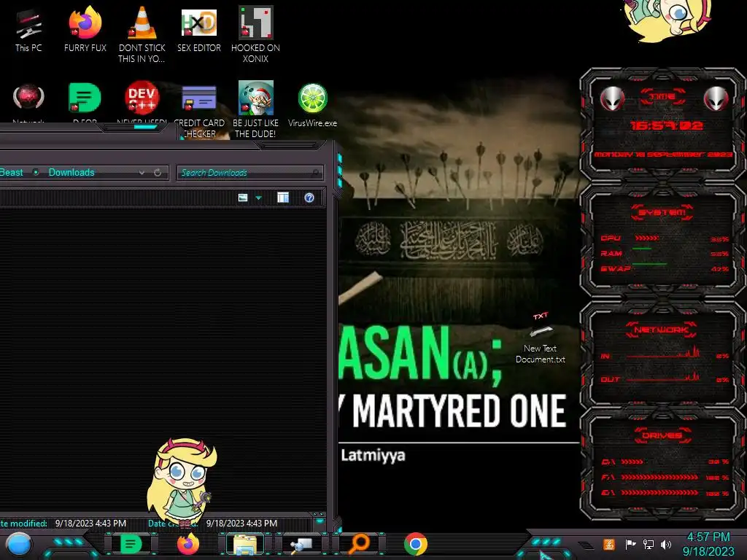Open the computer-with-cable taskbar icon

(301, 545)
